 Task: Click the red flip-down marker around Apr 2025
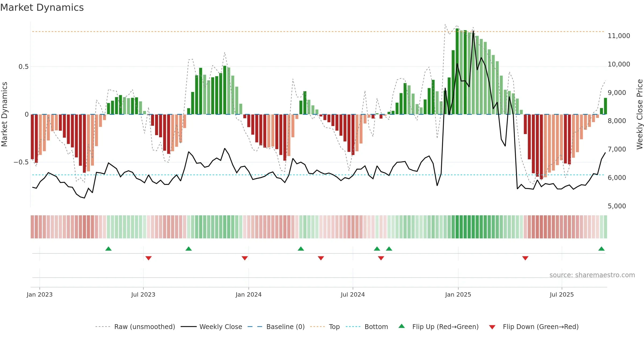click(x=525, y=258)
